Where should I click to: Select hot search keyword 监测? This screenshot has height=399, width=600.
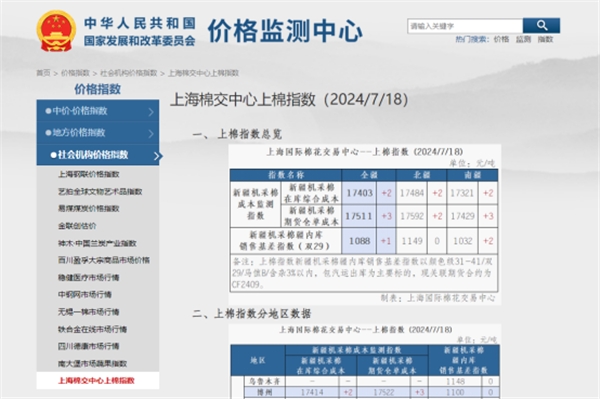point(523,39)
